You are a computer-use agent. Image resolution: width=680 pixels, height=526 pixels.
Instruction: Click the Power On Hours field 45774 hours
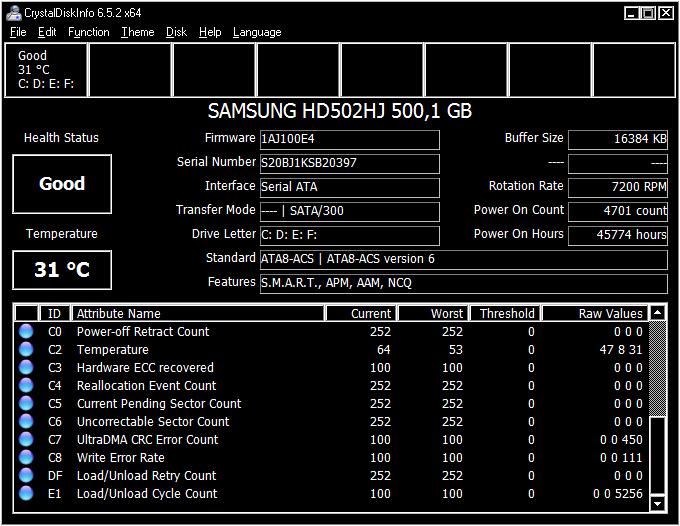pyautogui.click(x=618, y=235)
